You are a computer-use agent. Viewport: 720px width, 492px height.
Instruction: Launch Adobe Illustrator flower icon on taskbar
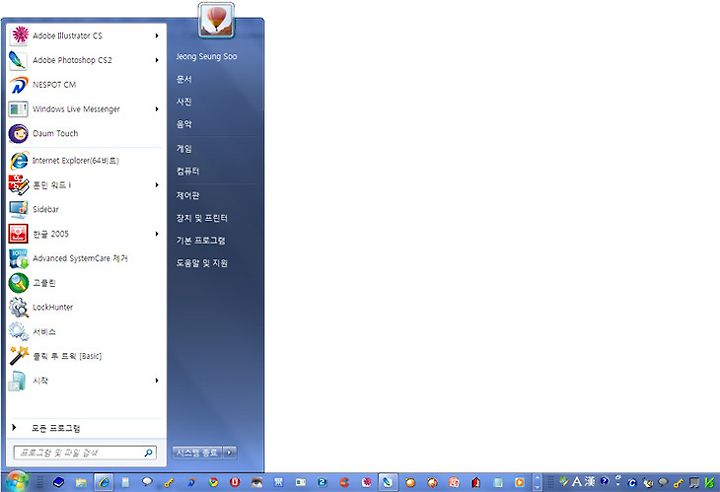click(366, 482)
